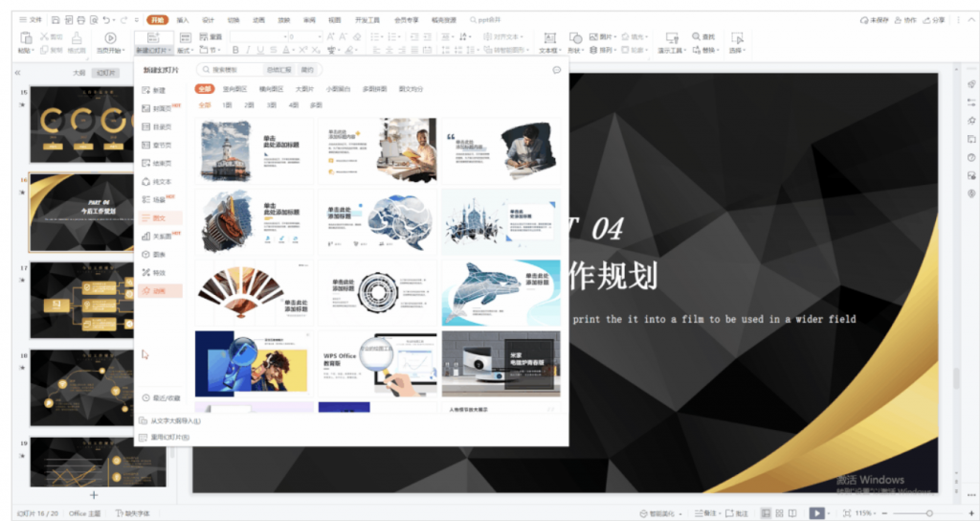Click zoom in plus at slider end
Viewport: 980px width, 521px height.
[x=971, y=513]
